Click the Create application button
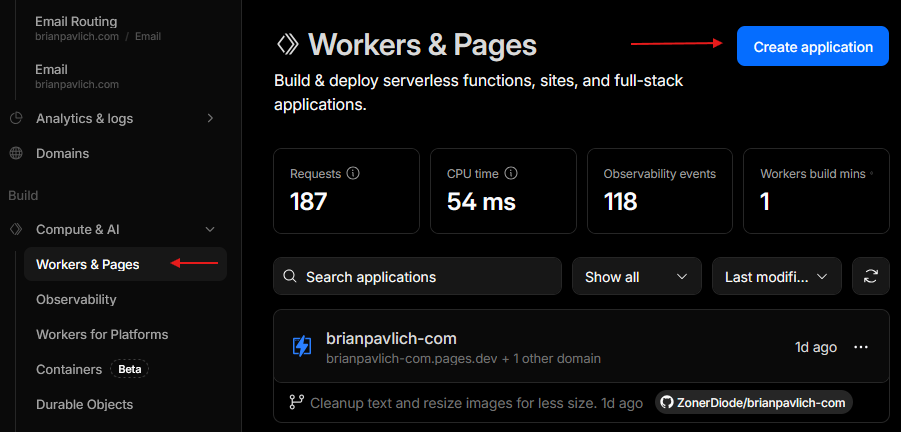Viewport: 901px width, 432px height. (x=812, y=46)
